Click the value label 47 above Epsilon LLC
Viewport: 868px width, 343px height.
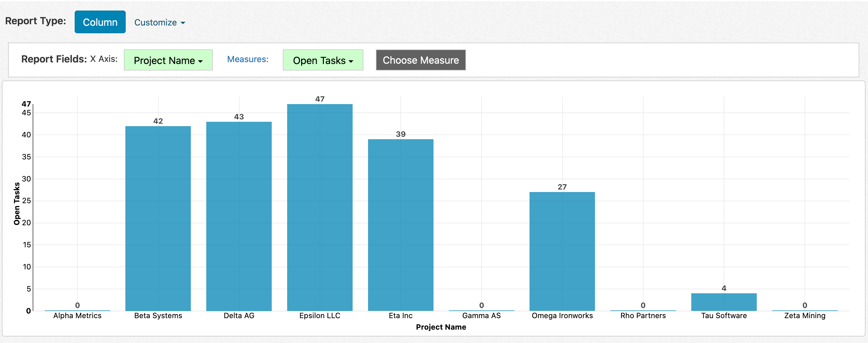[320, 99]
